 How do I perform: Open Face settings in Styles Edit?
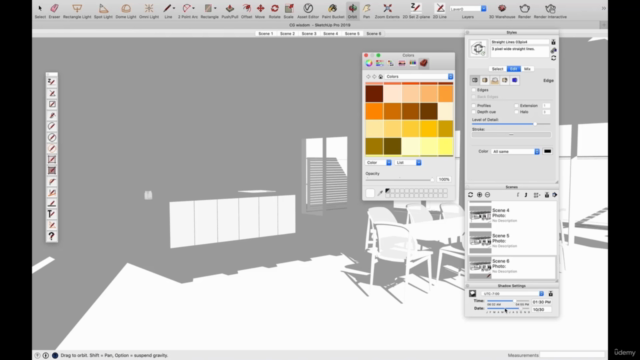pyautogui.click(x=484, y=80)
